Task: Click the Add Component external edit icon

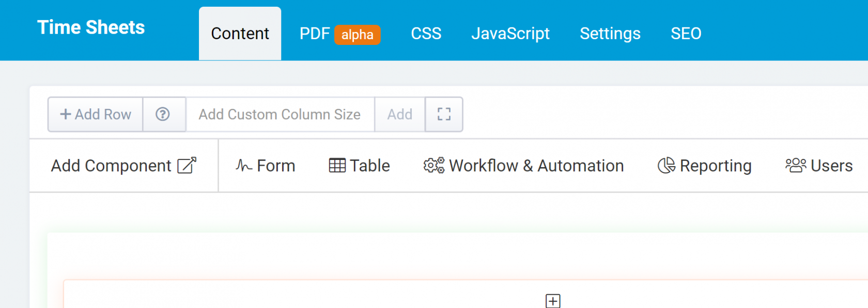Action: tap(187, 166)
